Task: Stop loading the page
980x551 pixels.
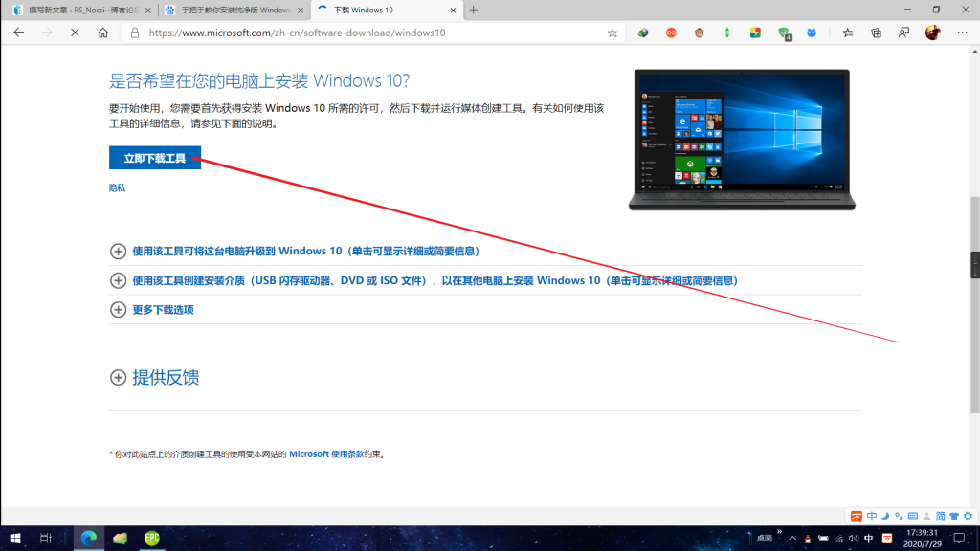Action: pos(75,33)
